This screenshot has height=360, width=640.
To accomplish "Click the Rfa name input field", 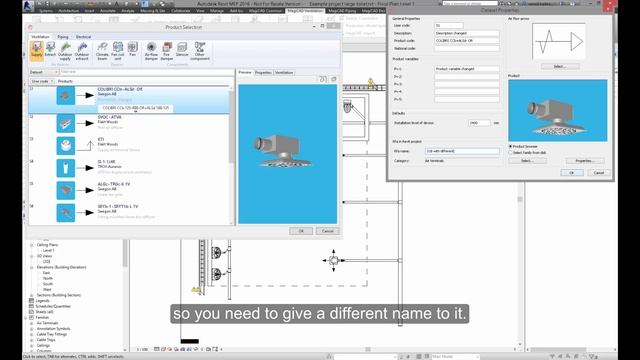I will pos(462,151).
